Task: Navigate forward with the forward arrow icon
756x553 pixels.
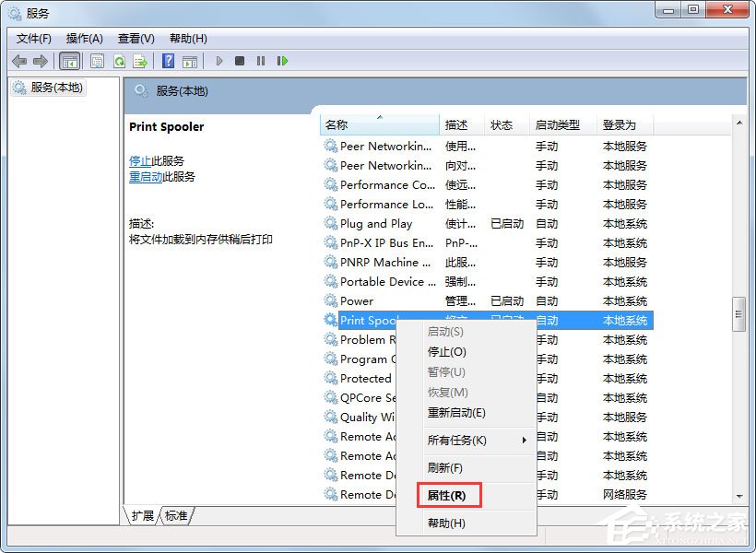Action: point(41,61)
